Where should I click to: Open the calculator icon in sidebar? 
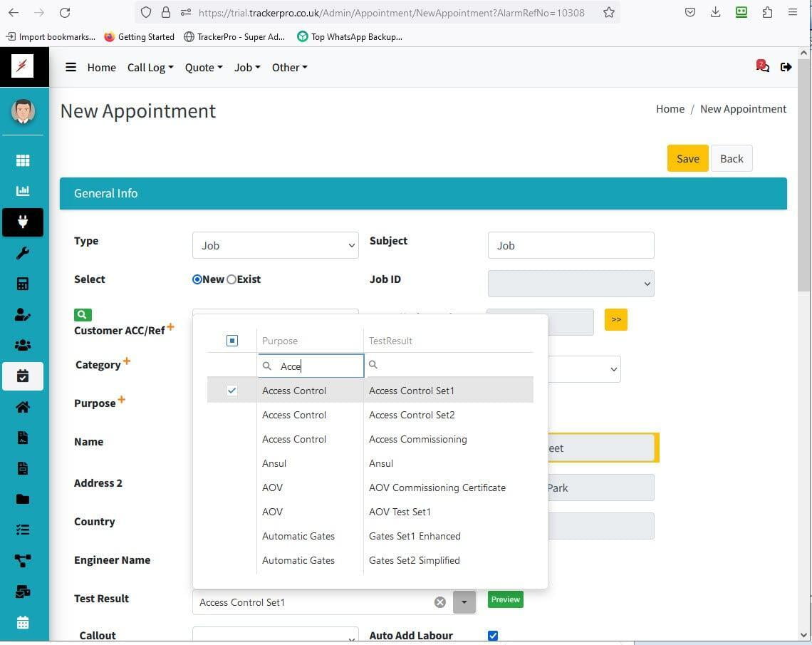pos(23,284)
